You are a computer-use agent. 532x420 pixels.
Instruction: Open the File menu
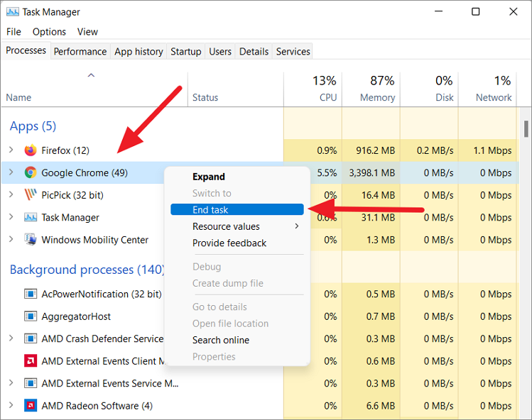pyautogui.click(x=13, y=32)
